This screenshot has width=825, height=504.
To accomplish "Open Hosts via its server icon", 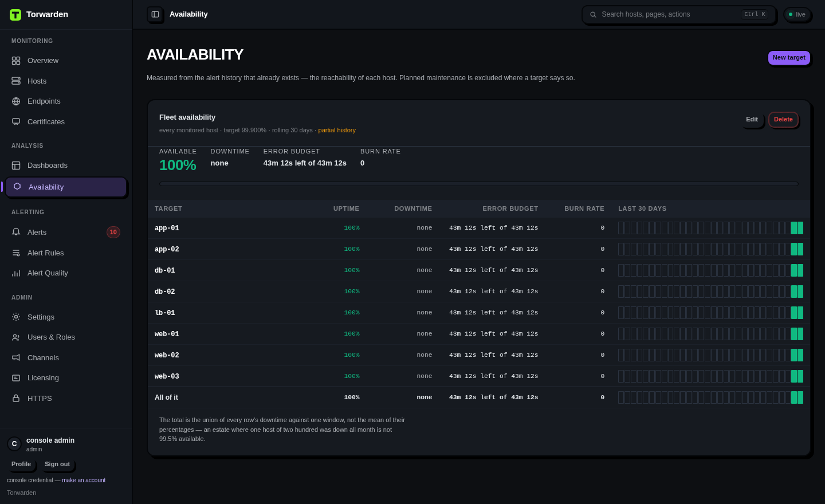I will (x=16, y=81).
